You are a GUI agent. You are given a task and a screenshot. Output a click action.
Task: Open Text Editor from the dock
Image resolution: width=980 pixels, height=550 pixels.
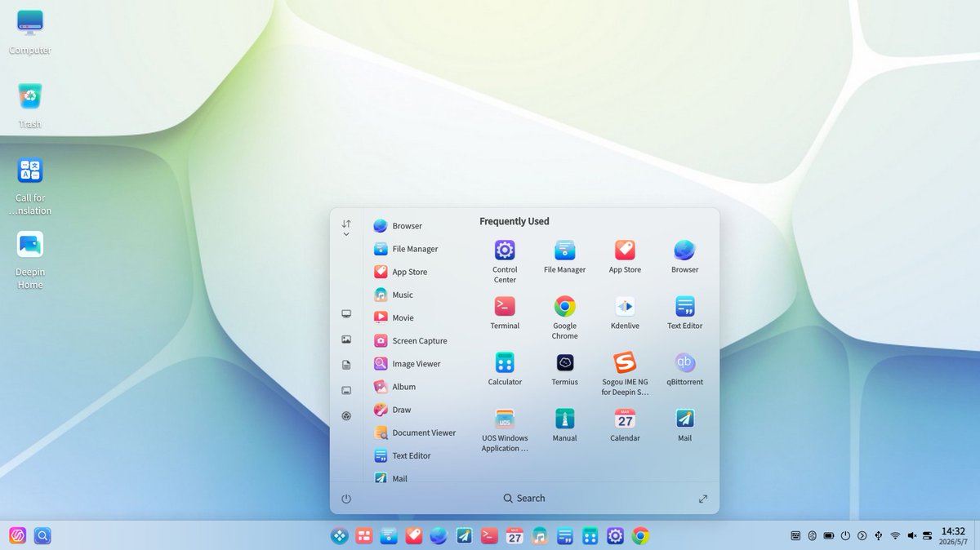pos(565,536)
